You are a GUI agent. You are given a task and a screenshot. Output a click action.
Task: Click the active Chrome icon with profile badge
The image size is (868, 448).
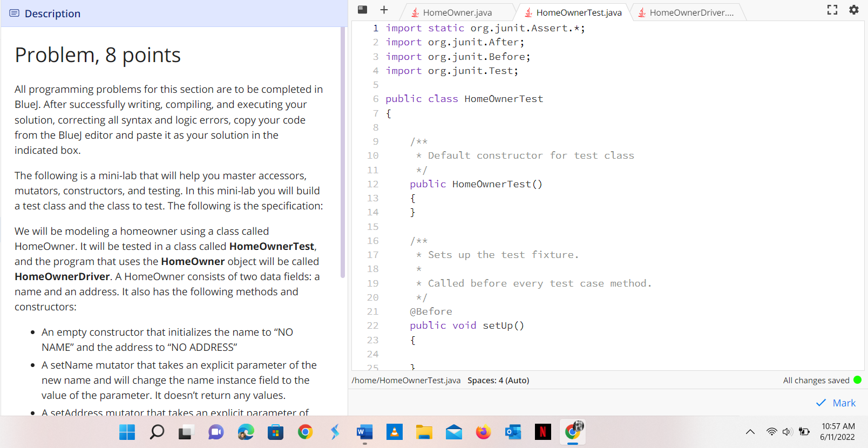pyautogui.click(x=573, y=432)
